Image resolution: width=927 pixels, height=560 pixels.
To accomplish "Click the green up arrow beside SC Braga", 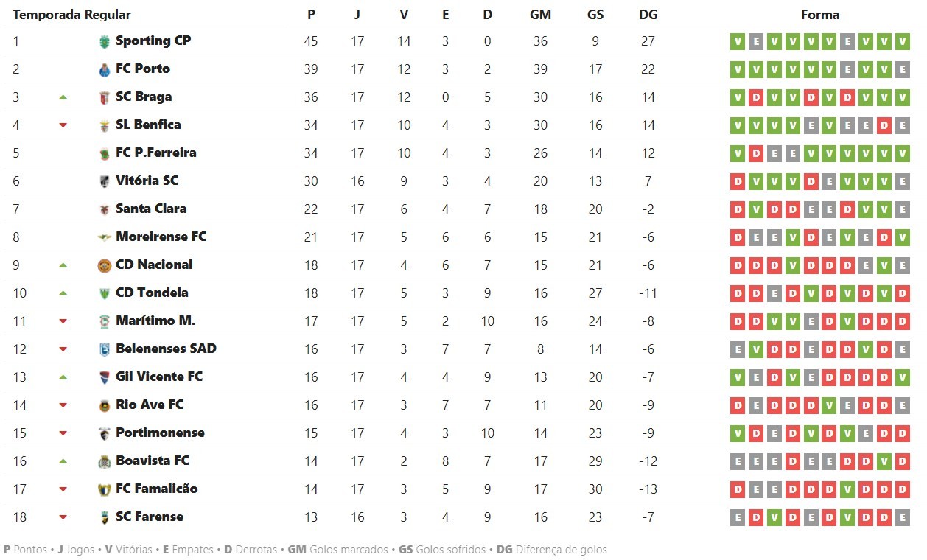I will click(x=63, y=97).
